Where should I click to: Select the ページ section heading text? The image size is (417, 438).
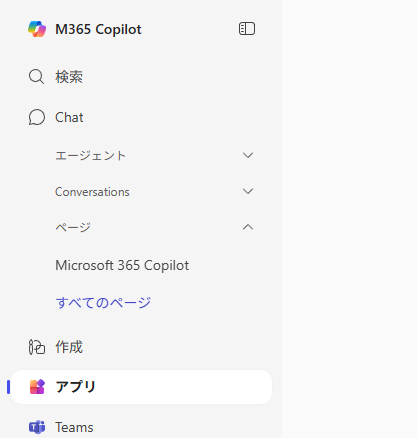73,228
